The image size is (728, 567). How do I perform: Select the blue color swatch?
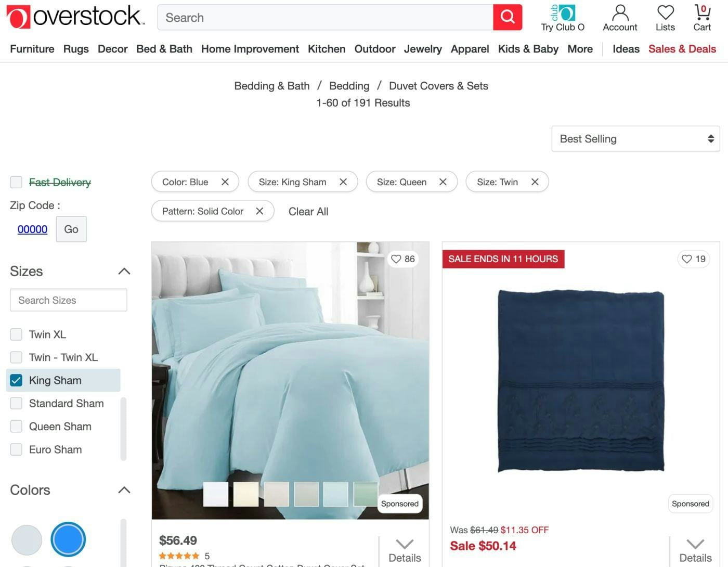coord(68,539)
